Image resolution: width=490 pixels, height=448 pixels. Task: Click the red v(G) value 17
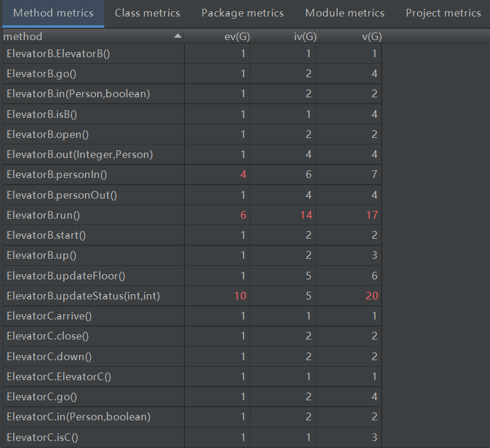pyautogui.click(x=371, y=215)
